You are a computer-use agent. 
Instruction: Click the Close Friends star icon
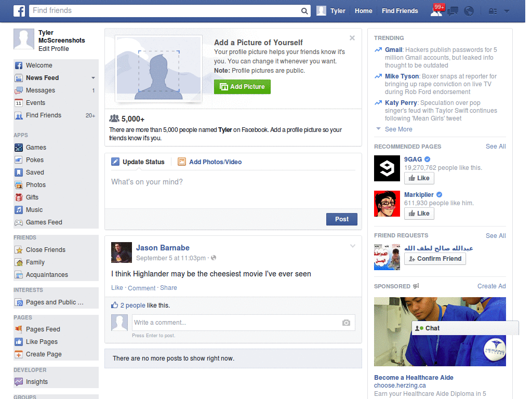click(x=19, y=250)
